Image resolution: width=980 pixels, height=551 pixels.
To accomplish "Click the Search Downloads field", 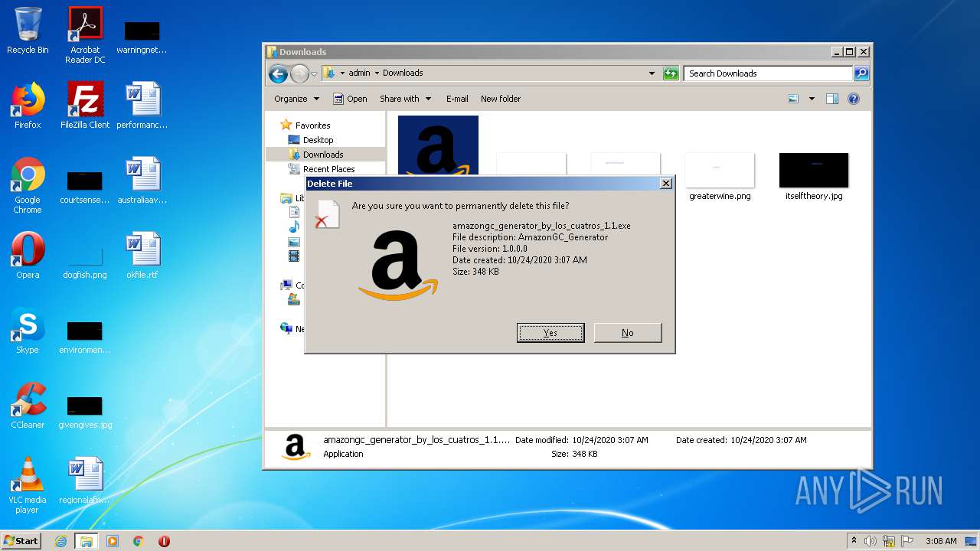I will click(768, 73).
